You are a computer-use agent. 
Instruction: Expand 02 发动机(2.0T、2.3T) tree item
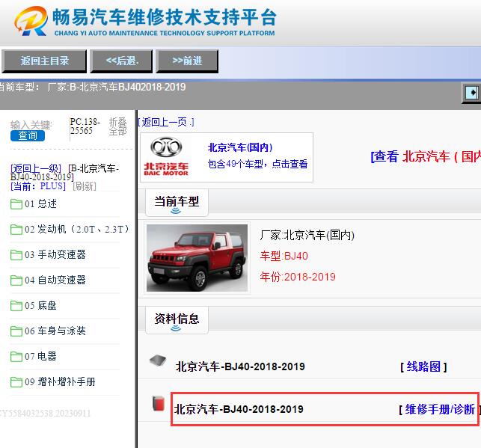[x=77, y=230]
